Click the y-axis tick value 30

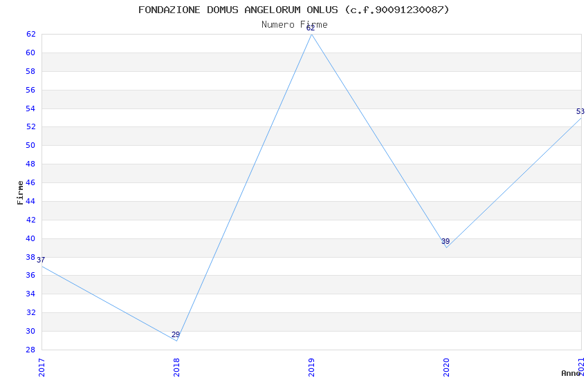click(30, 331)
